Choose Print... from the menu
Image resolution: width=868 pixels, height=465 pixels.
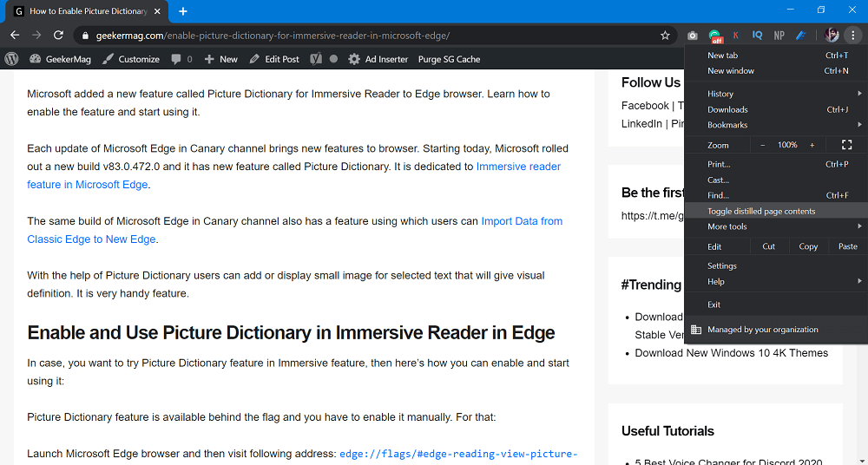point(776,165)
